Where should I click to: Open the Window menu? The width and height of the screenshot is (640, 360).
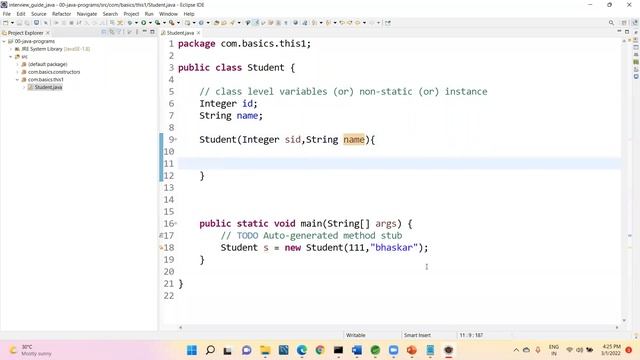(x=168, y=14)
